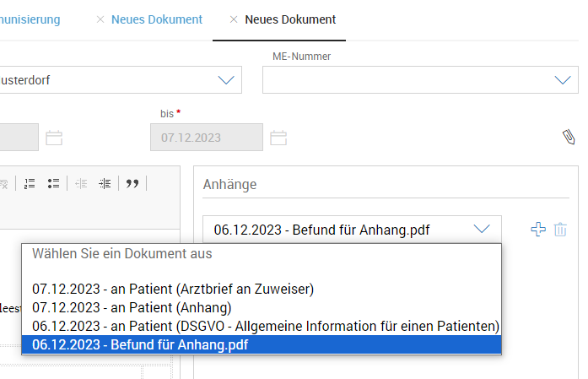Decrease indent in the text editor
This screenshot has height=379, width=588.
coord(81,183)
